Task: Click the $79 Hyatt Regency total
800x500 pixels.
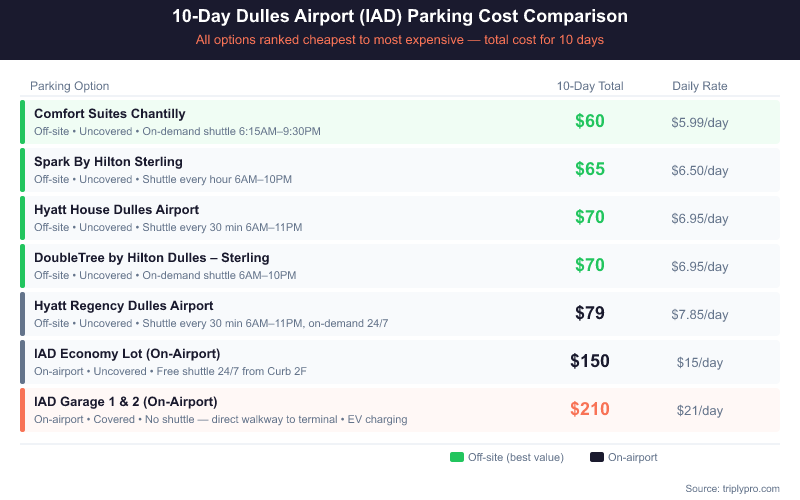Action: 590,313
